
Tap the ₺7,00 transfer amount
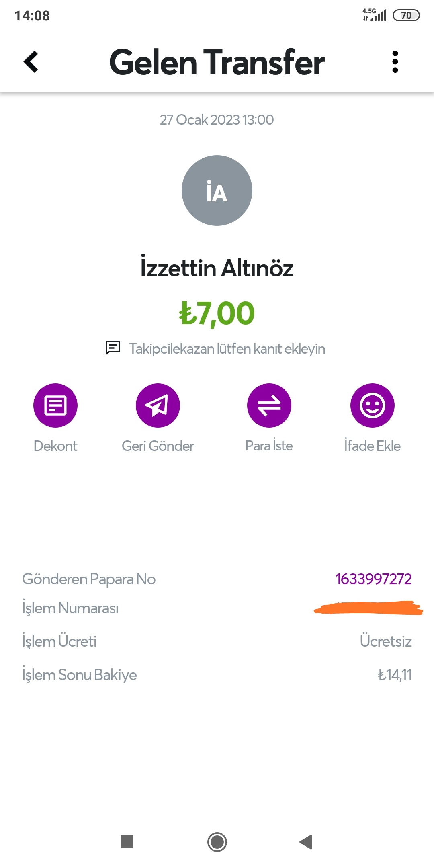[217, 313]
